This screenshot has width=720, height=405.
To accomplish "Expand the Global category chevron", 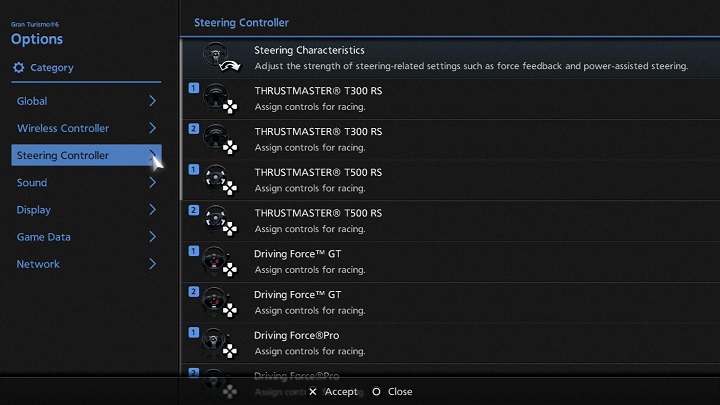I will 152,101.
